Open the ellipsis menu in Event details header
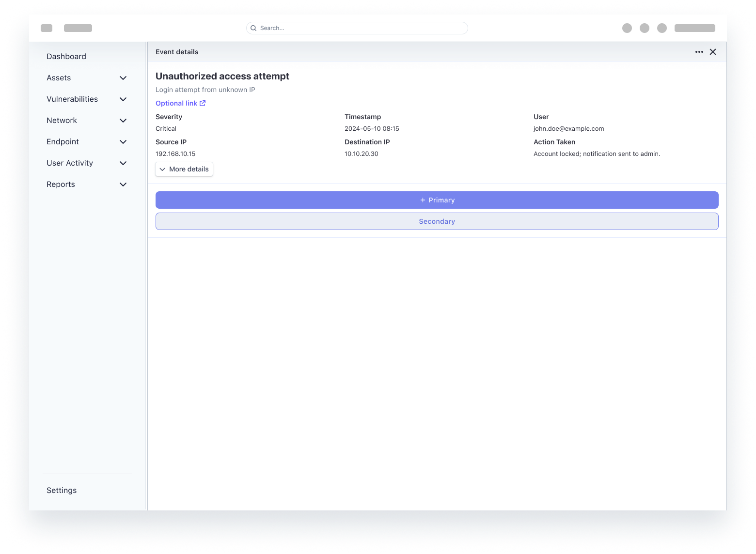This screenshot has height=554, width=756. [699, 52]
